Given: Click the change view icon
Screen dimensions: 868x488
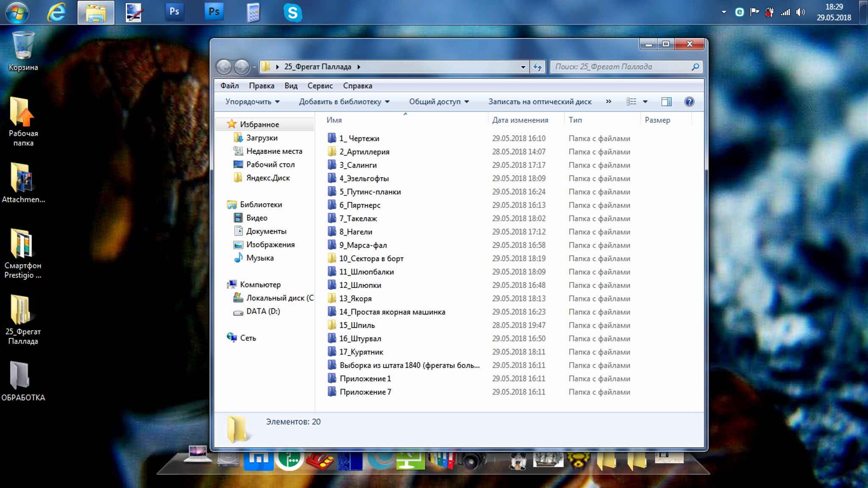Looking at the screenshot, I should pyautogui.click(x=632, y=102).
